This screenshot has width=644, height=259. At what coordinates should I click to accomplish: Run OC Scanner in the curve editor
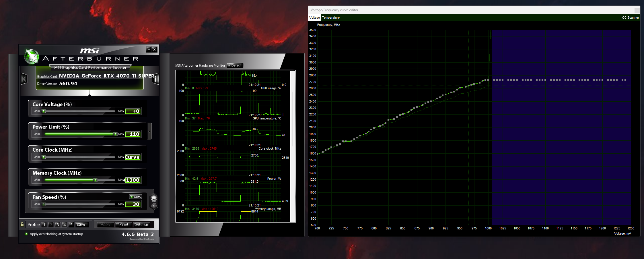coord(630,18)
